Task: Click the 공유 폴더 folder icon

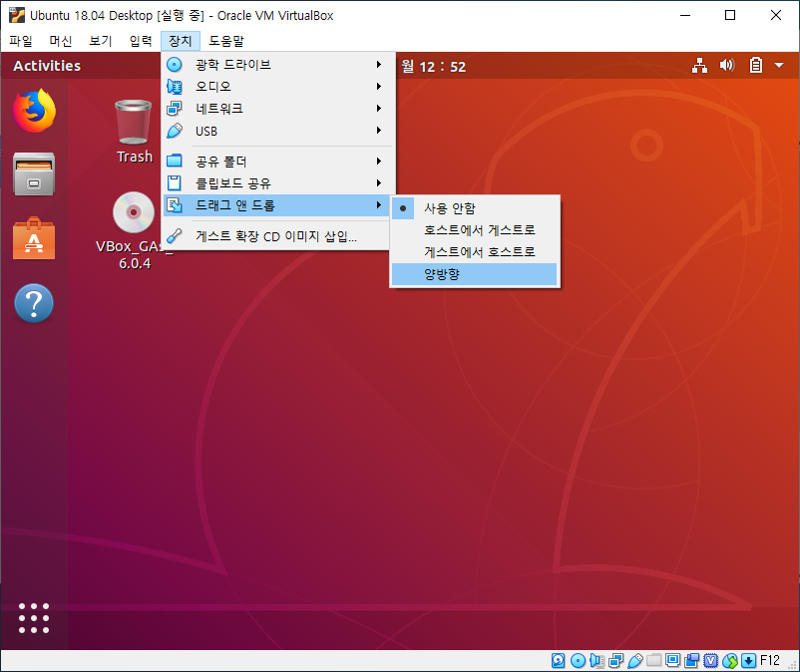Action: (175, 162)
